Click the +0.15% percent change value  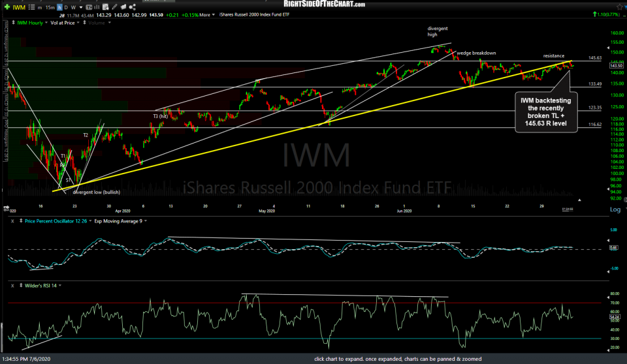[x=189, y=15]
